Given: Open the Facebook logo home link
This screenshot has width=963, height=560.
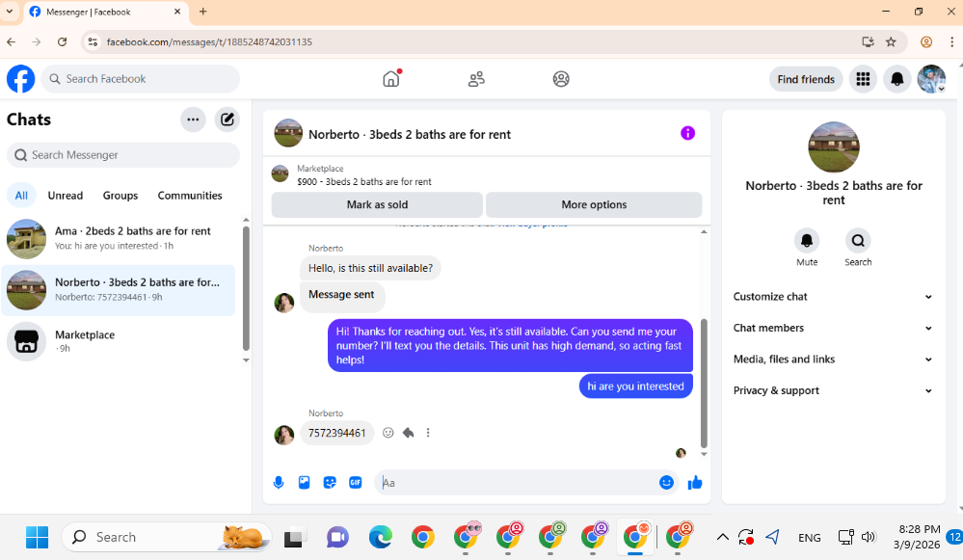Looking at the screenshot, I should [x=21, y=79].
